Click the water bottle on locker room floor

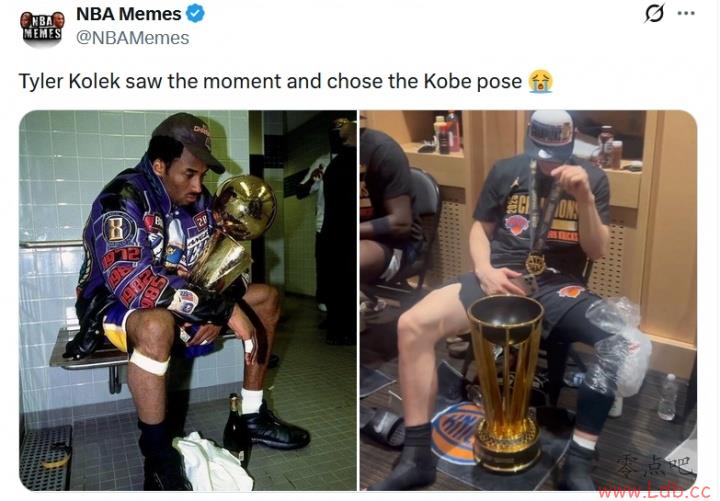pyautogui.click(x=667, y=397)
